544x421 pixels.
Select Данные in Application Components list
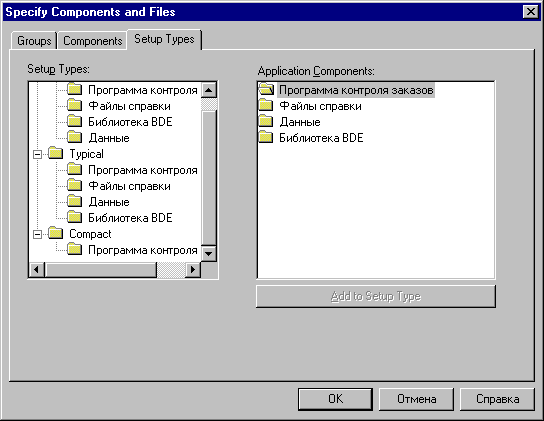[300, 122]
